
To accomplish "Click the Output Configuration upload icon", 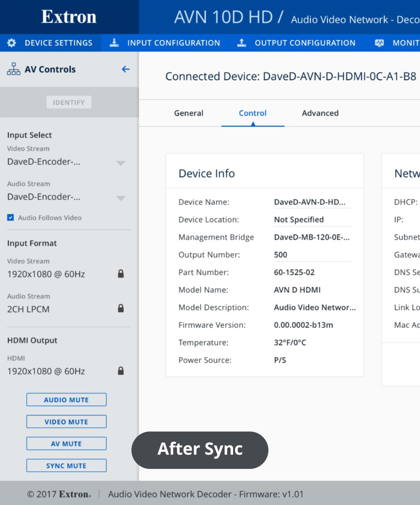I will [x=241, y=42].
